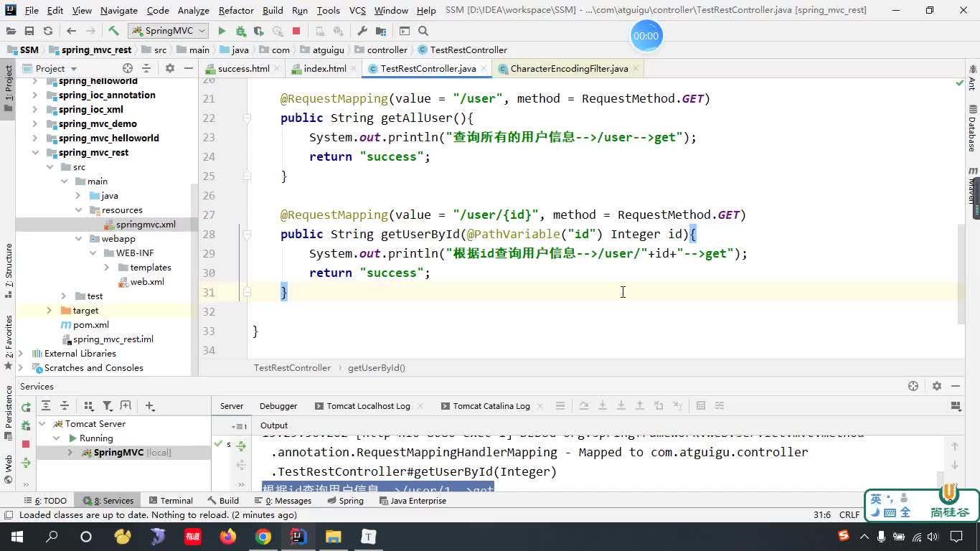Open the VCS menu

357,10
